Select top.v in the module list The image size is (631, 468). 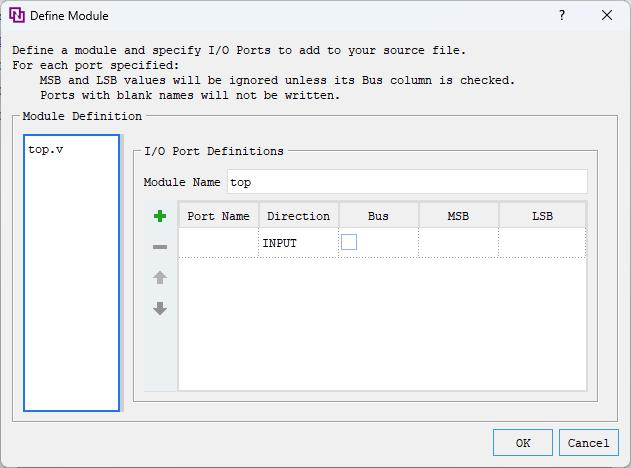click(x=46, y=149)
